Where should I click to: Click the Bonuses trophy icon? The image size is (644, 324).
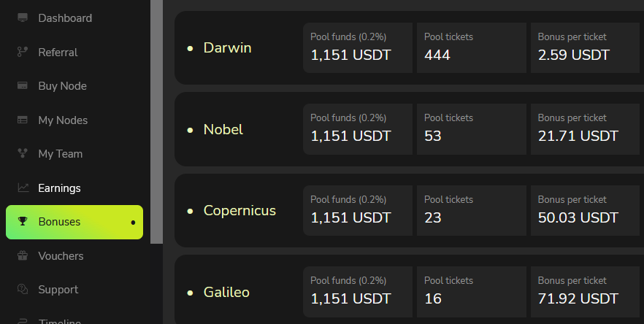pos(23,222)
